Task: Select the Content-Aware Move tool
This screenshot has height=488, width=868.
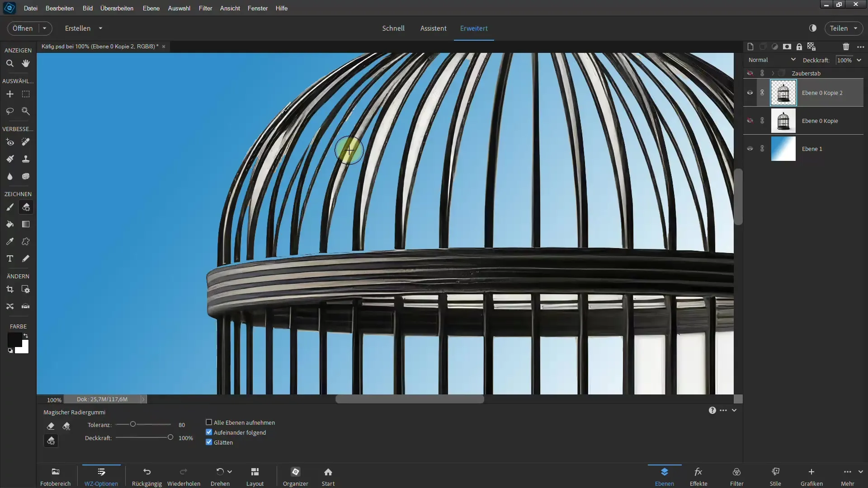Action: tap(9, 306)
